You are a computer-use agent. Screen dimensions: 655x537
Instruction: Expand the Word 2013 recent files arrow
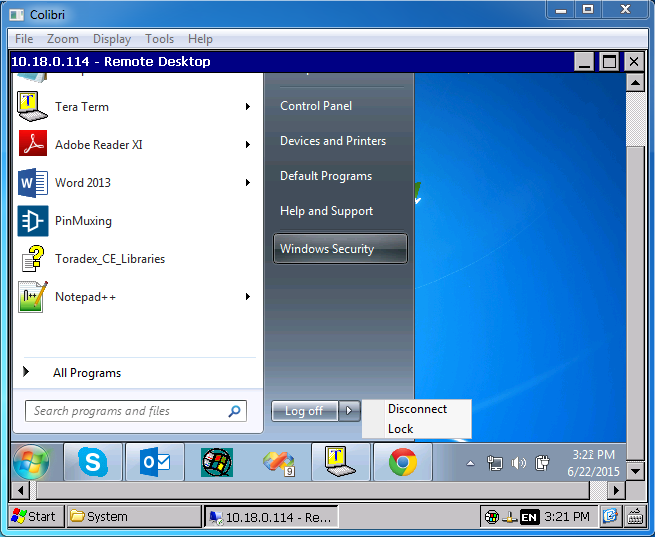pyautogui.click(x=248, y=182)
